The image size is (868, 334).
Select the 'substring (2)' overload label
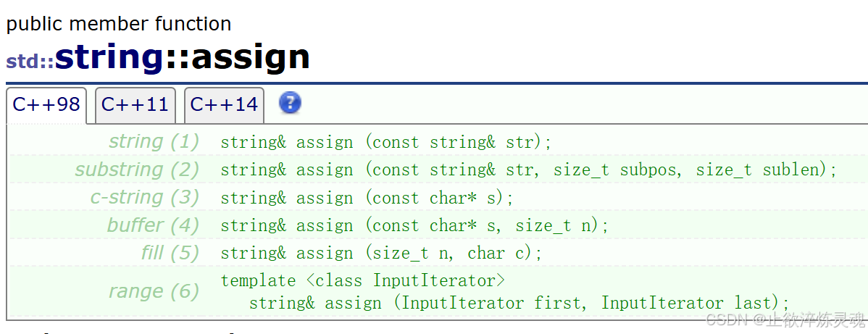[137, 170]
